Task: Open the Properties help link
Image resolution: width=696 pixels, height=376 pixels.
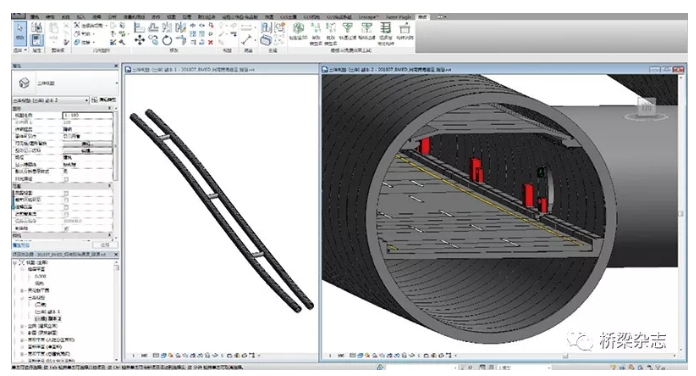Action: tap(21, 245)
